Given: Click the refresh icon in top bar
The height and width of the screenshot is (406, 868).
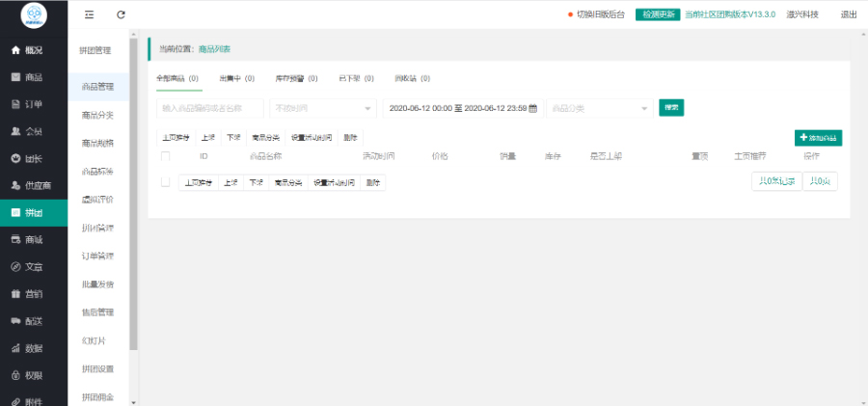Looking at the screenshot, I should pos(121,15).
